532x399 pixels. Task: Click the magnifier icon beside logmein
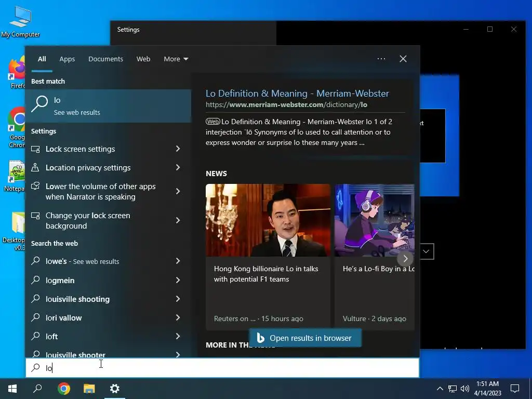pyautogui.click(x=35, y=280)
